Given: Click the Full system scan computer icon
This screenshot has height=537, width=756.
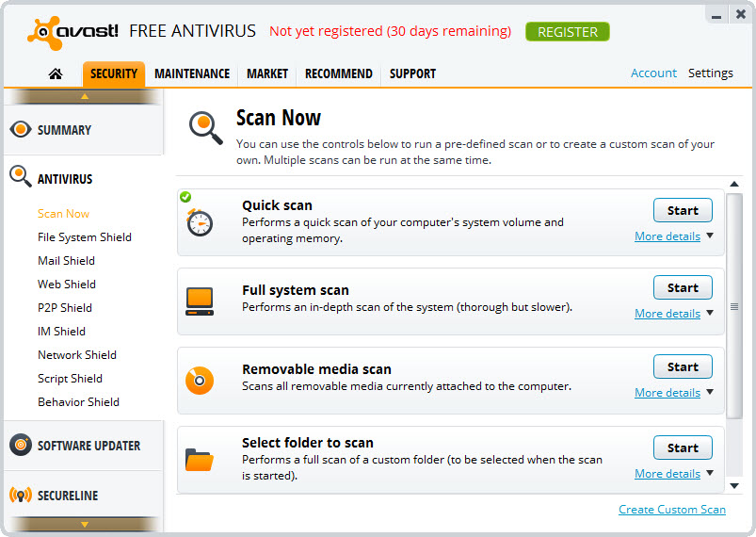Looking at the screenshot, I should (200, 301).
